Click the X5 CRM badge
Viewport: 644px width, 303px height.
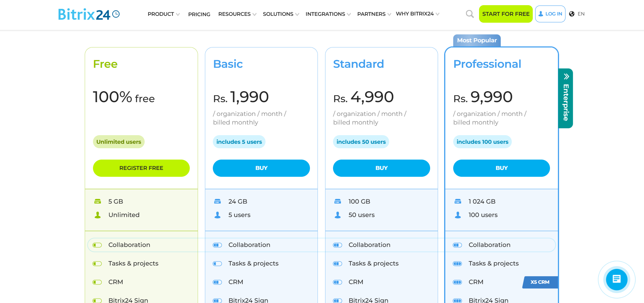click(540, 282)
